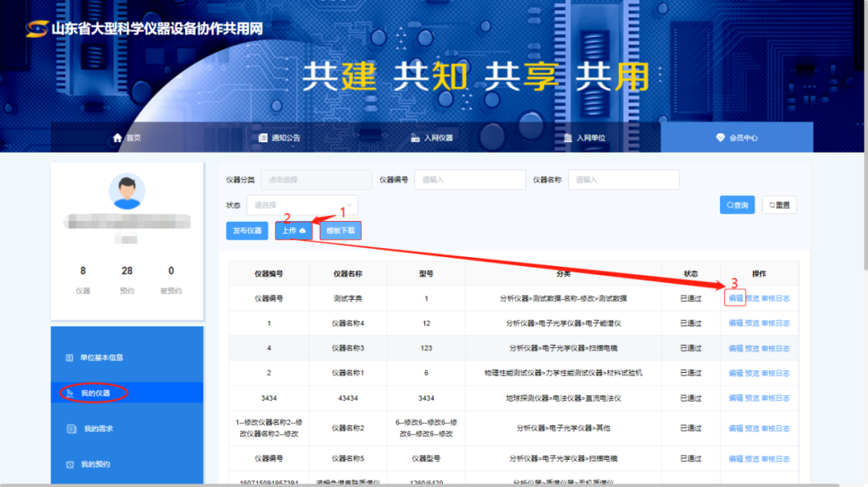Click the 单位基本信息 sidebar icon

(69, 357)
